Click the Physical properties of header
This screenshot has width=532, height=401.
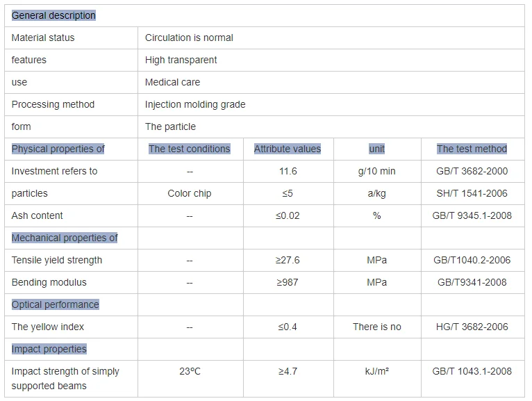click(58, 149)
